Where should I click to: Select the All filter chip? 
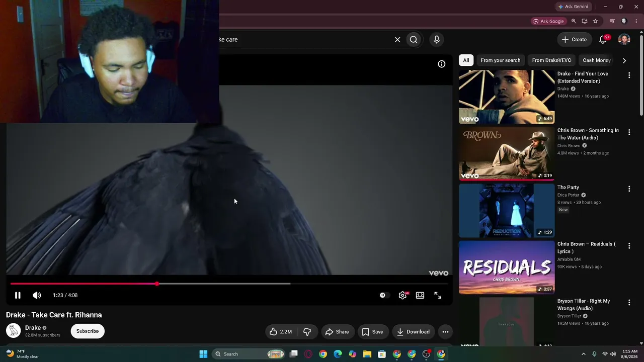[466, 60]
